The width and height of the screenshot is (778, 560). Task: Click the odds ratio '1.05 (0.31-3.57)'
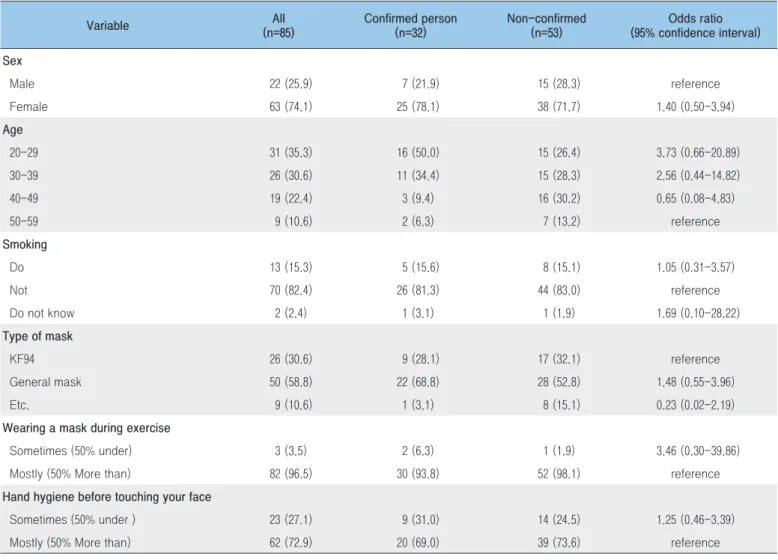695,267
